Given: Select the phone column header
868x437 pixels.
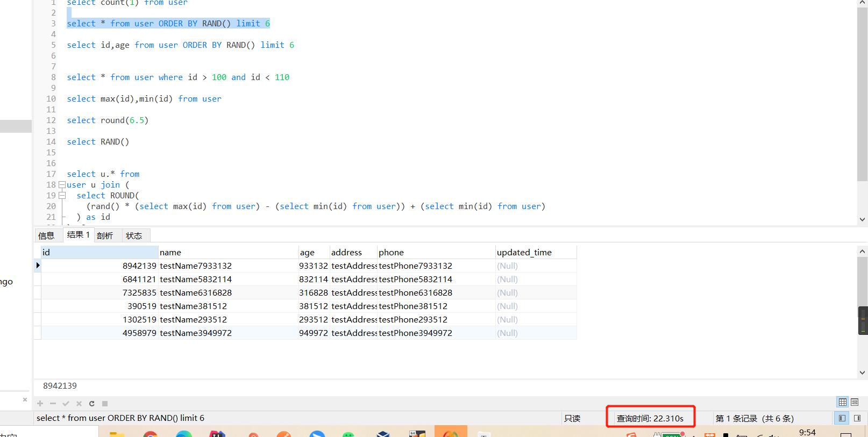Looking at the screenshot, I should pos(436,252).
